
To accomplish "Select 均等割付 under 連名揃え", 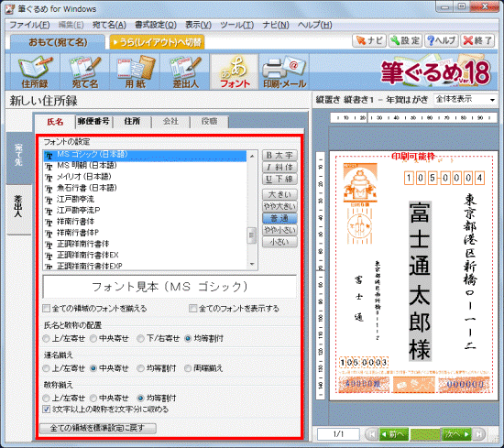I will point(140,368).
